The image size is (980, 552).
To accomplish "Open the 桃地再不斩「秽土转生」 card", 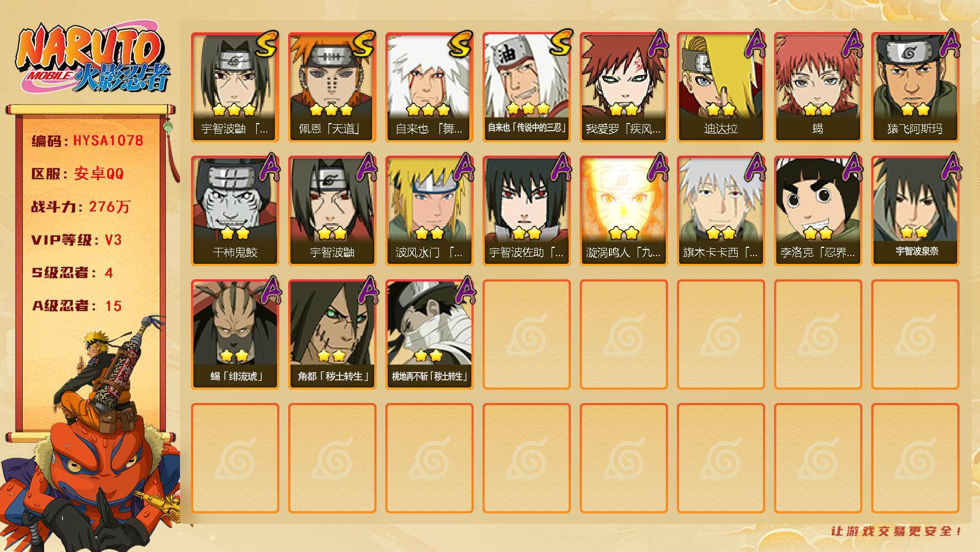I will click(x=429, y=335).
